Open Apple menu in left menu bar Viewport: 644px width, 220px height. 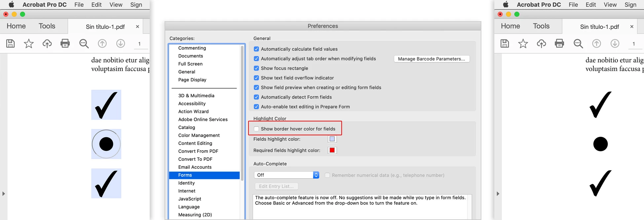[12, 4]
